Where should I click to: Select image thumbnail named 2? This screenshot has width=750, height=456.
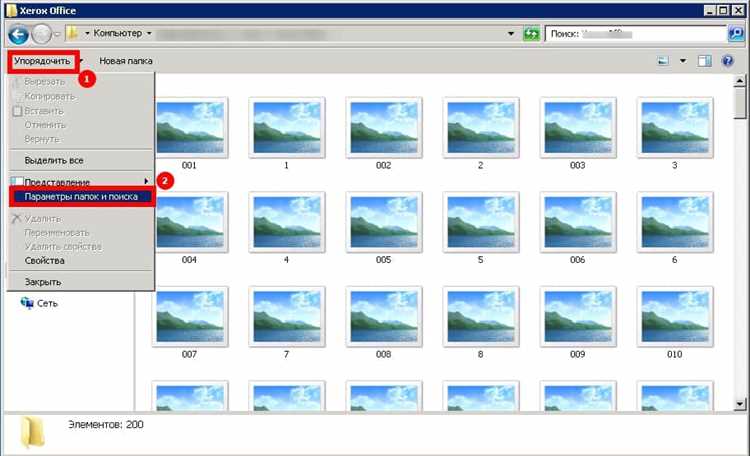(481, 128)
